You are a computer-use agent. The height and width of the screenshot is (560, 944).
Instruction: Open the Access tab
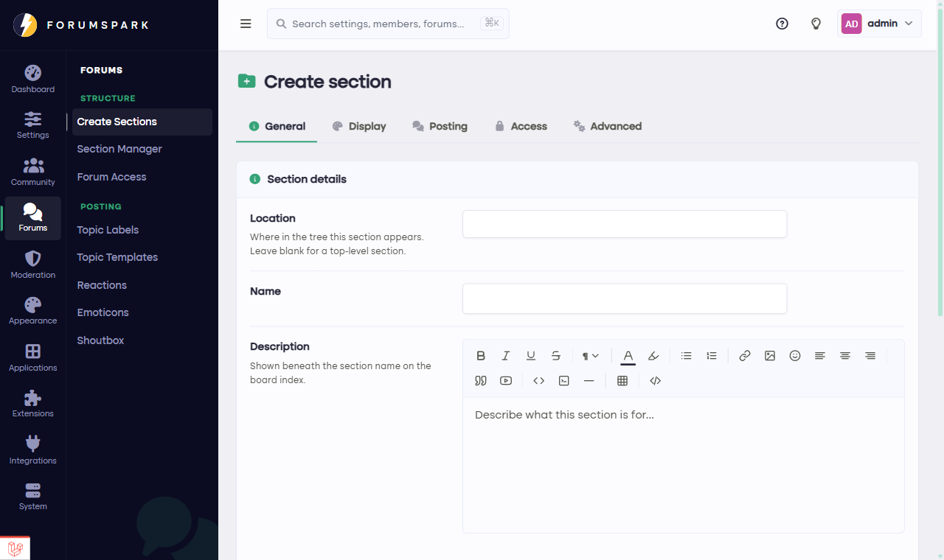[521, 126]
